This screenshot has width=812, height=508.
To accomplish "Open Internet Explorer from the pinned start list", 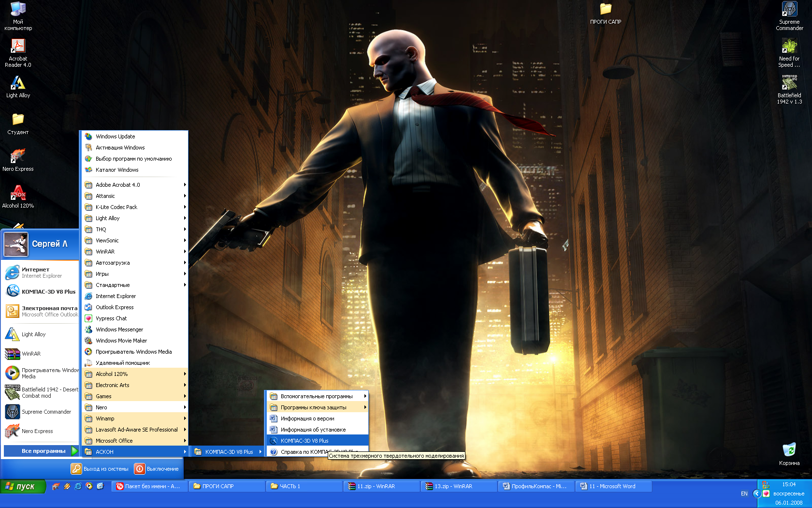I will tap(41, 272).
